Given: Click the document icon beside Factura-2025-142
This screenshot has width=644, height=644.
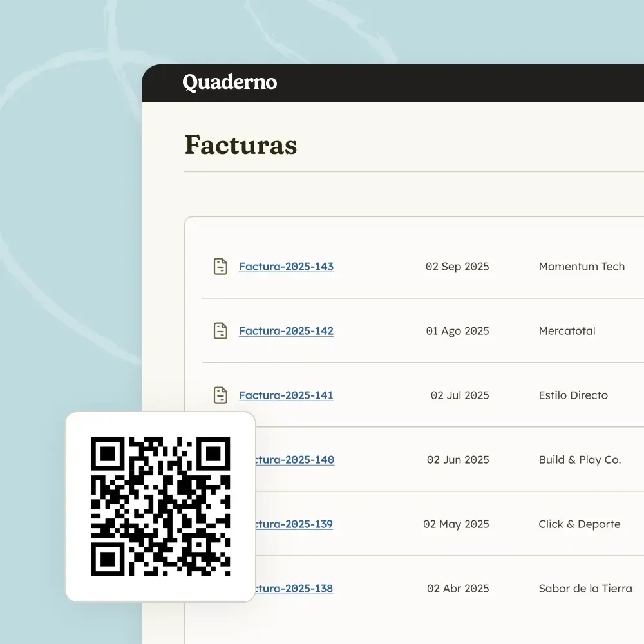Looking at the screenshot, I should point(220,330).
